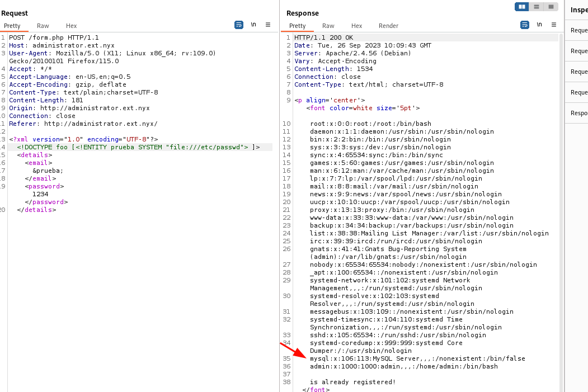
Task: Click the Date response header
Action: point(363,45)
